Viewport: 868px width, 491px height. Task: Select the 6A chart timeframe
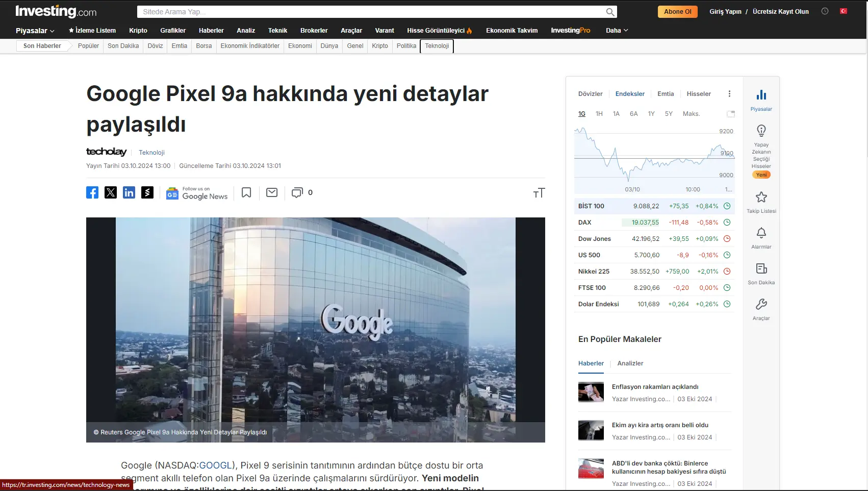(x=633, y=114)
